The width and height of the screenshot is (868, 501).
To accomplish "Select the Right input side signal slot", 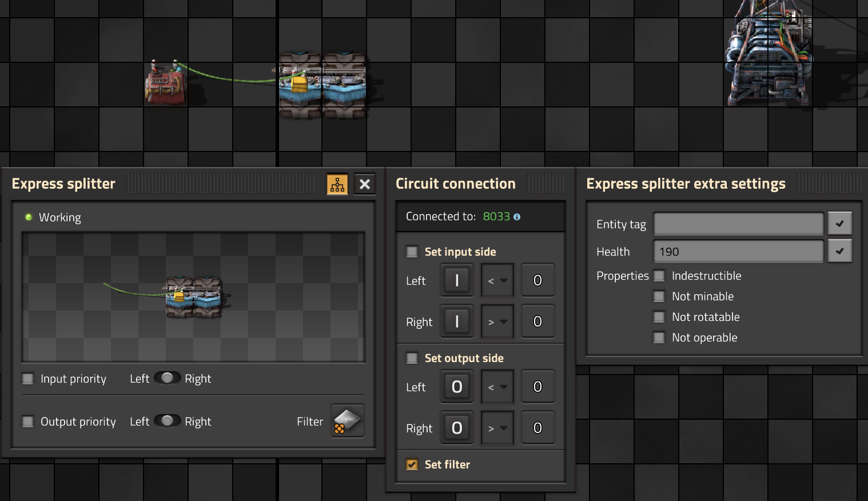I will coord(457,321).
